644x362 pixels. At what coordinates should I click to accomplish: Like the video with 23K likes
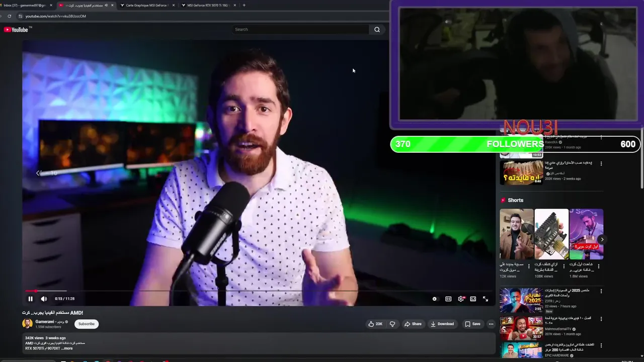(x=375, y=324)
